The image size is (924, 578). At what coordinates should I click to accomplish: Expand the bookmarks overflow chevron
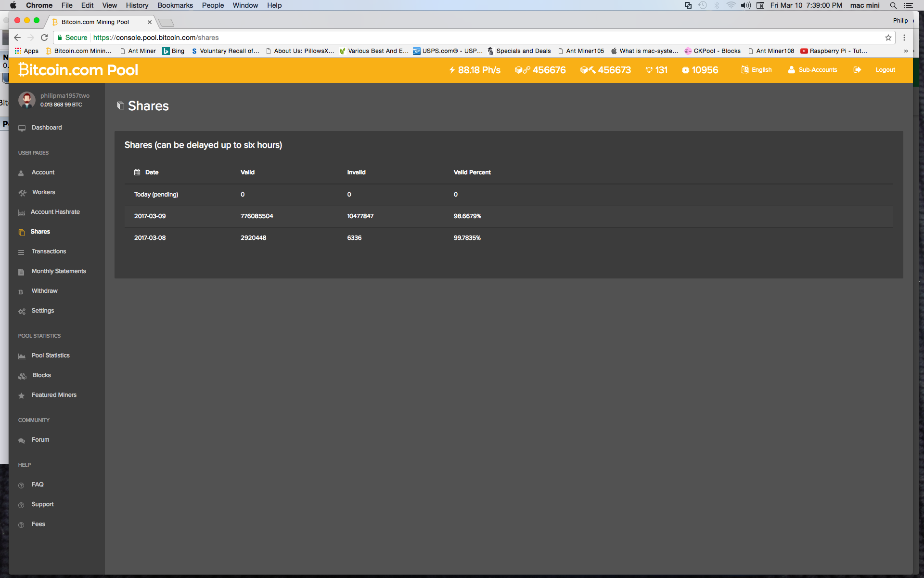tap(906, 51)
